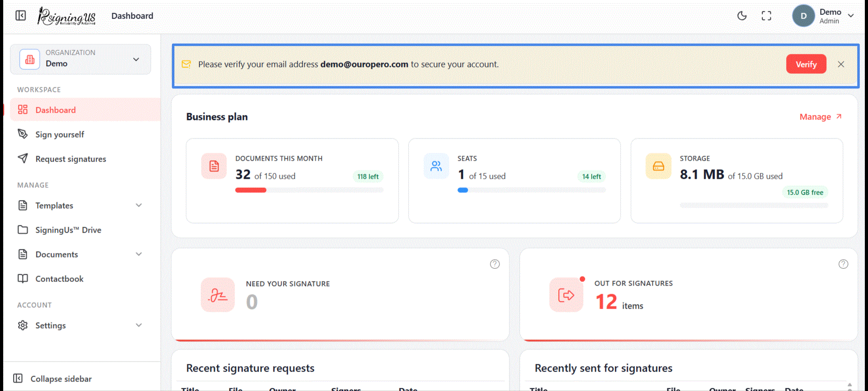Expand the Documents submenu chevron
This screenshot has width=868, height=391.
[139, 254]
